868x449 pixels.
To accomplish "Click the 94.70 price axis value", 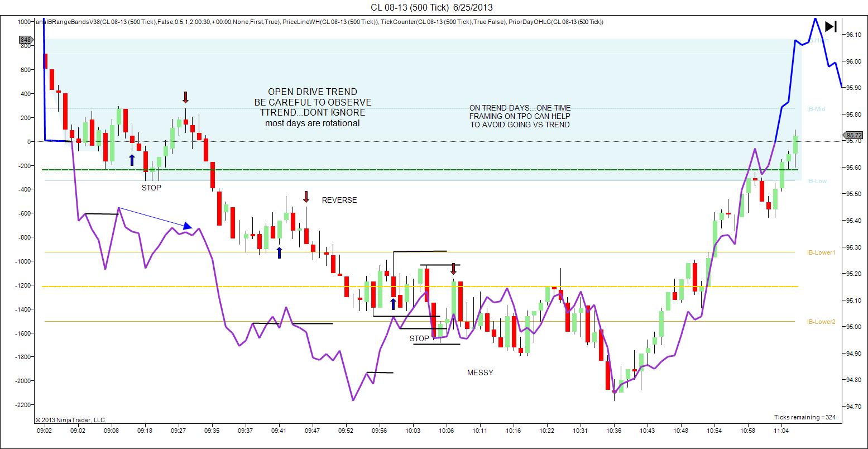I will point(854,407).
